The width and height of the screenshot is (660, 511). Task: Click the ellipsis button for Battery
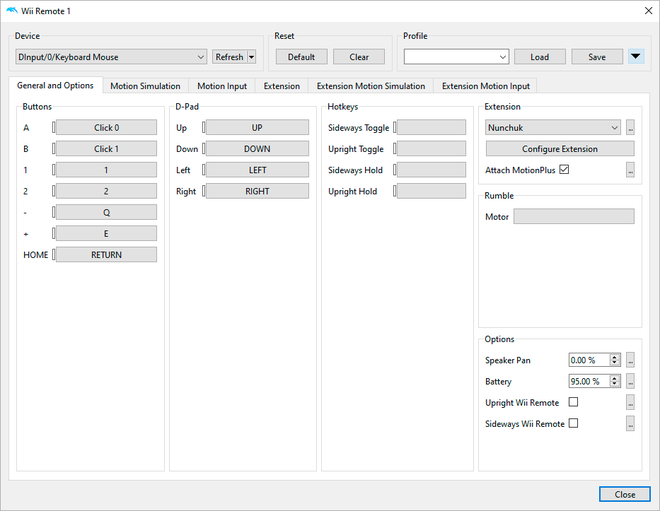pos(630,381)
